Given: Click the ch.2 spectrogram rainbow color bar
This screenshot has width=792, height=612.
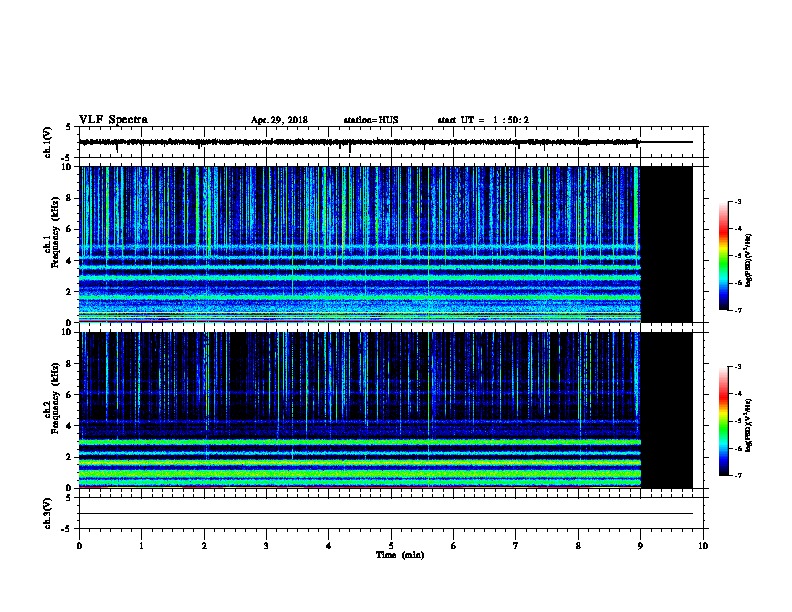Looking at the screenshot, I should tap(723, 421).
